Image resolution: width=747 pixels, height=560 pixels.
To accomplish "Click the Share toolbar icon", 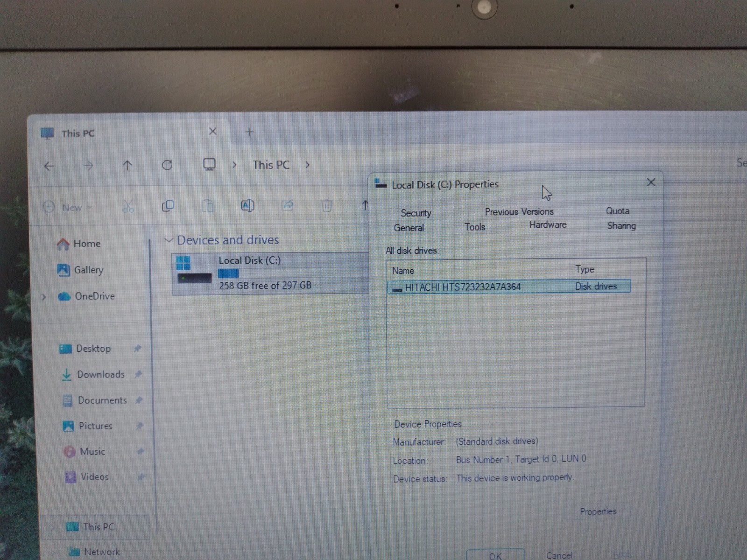I will click(288, 205).
